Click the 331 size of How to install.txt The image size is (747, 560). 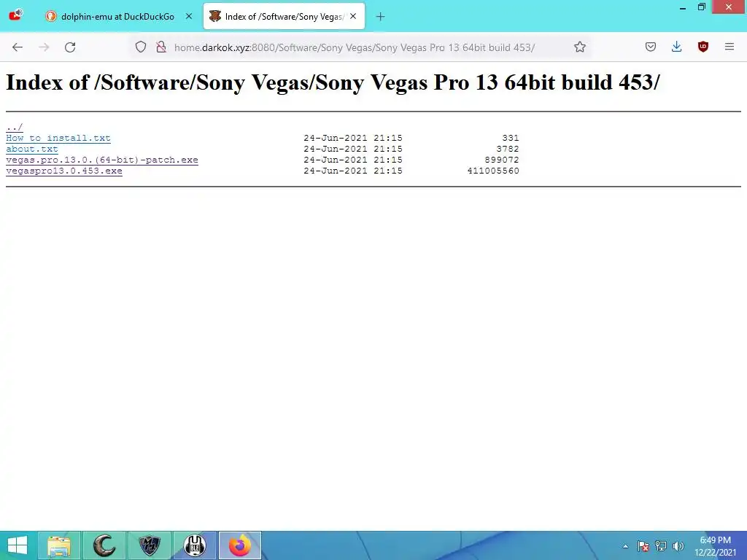(x=510, y=138)
